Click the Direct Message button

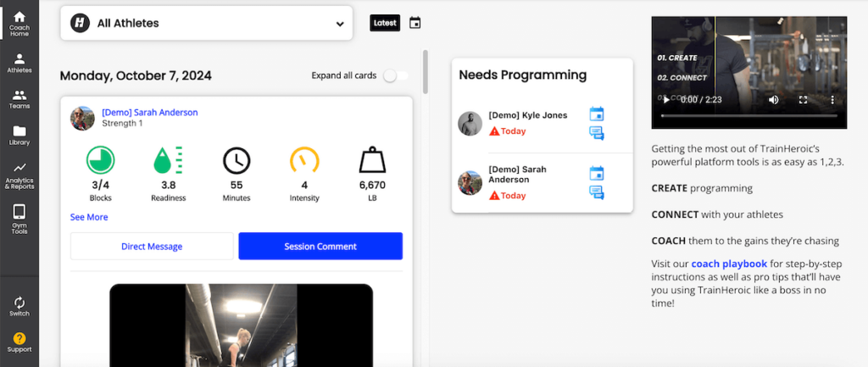coord(152,247)
